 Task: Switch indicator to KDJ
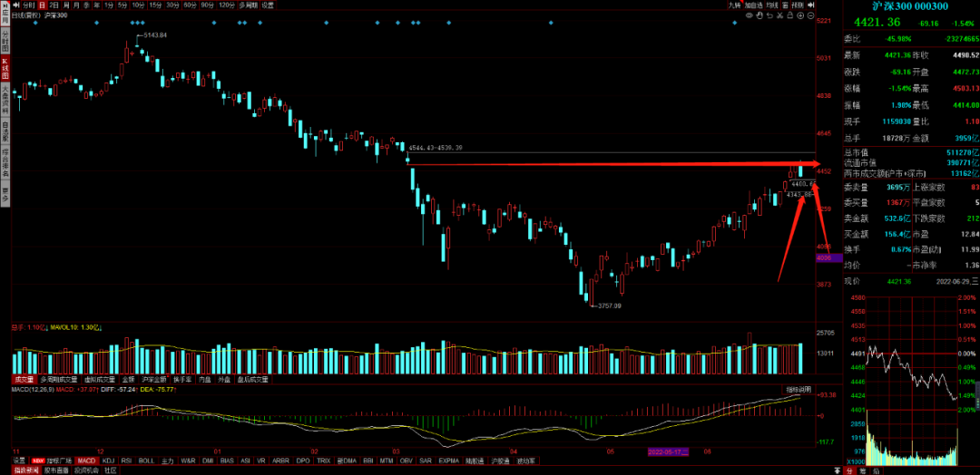coord(109,460)
